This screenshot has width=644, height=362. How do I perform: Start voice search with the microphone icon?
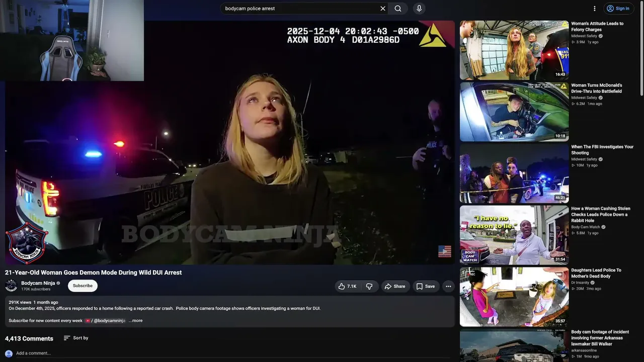coord(419,9)
